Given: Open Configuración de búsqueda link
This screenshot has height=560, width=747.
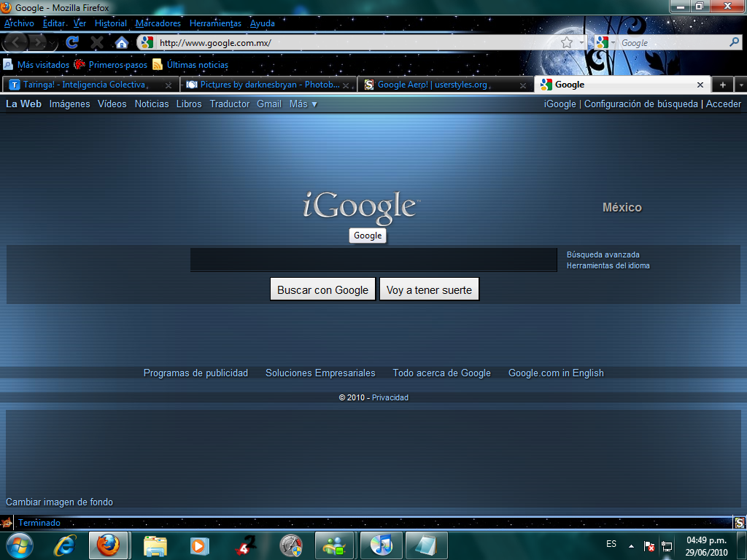Looking at the screenshot, I should click(x=640, y=104).
